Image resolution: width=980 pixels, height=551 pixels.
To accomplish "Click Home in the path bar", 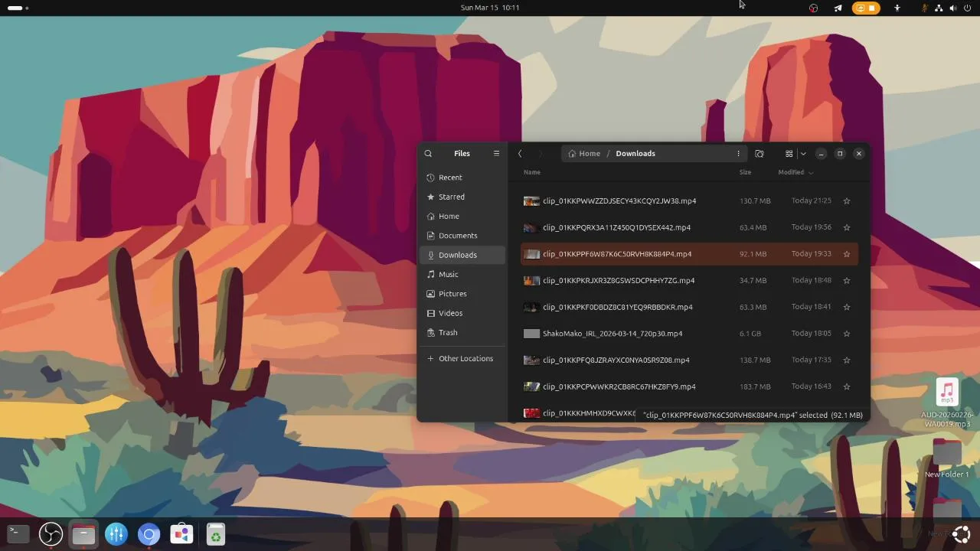I will point(584,154).
